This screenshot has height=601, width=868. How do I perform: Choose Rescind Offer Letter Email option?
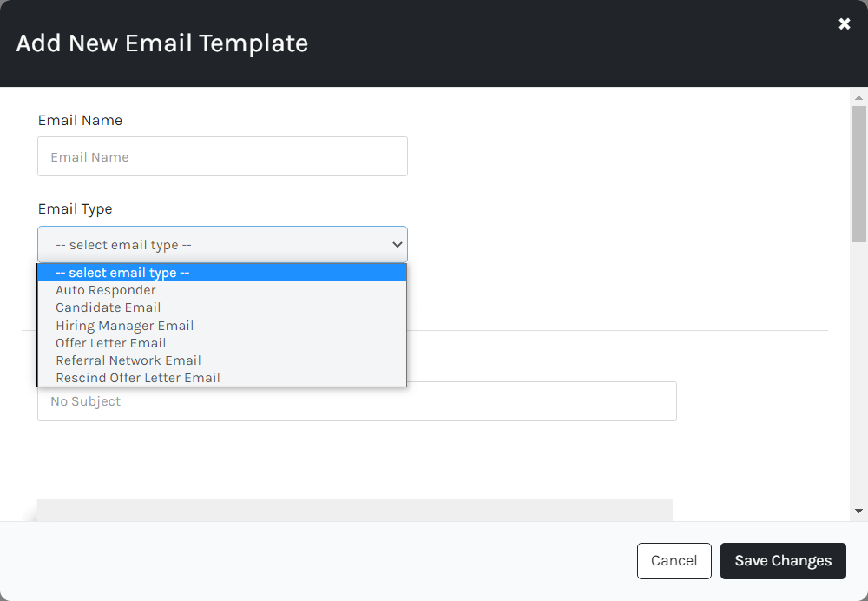(222, 378)
